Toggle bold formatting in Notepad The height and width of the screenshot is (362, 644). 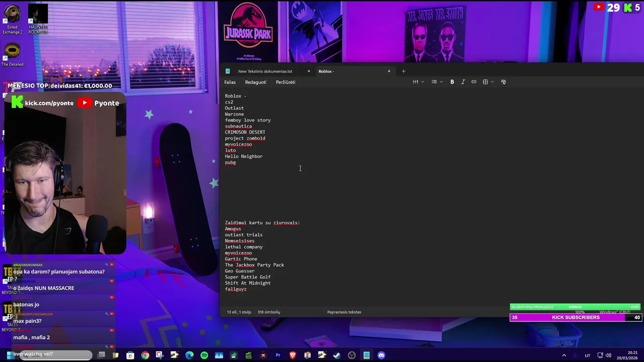pos(452,82)
